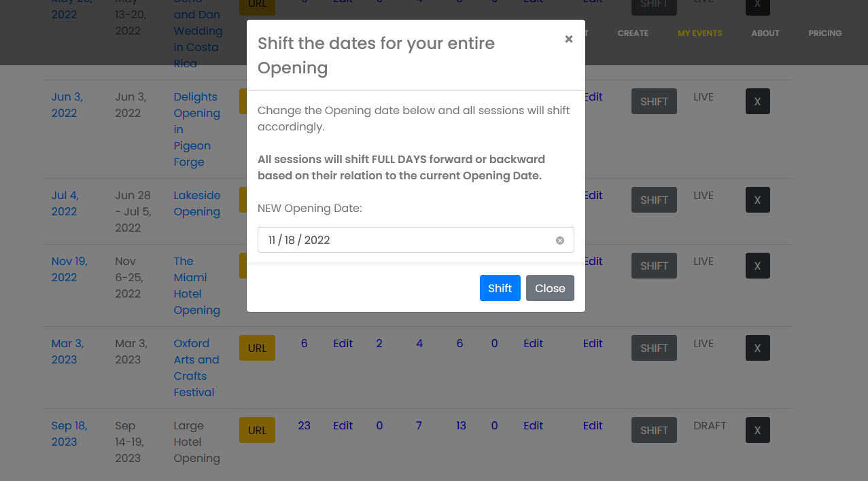868x481 pixels.
Task: Open the Sep 18, 2023 date link
Action: tap(69, 433)
